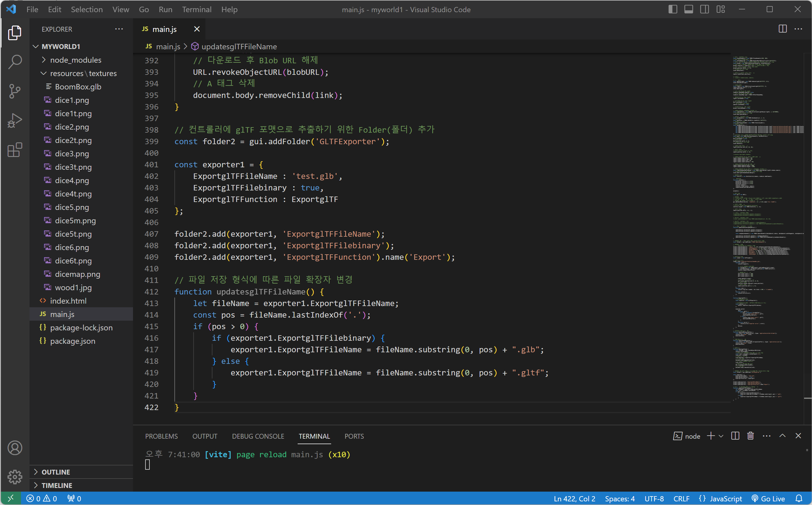Viewport: 812px width, 505px height.
Task: Split the editor right
Action: click(782, 29)
